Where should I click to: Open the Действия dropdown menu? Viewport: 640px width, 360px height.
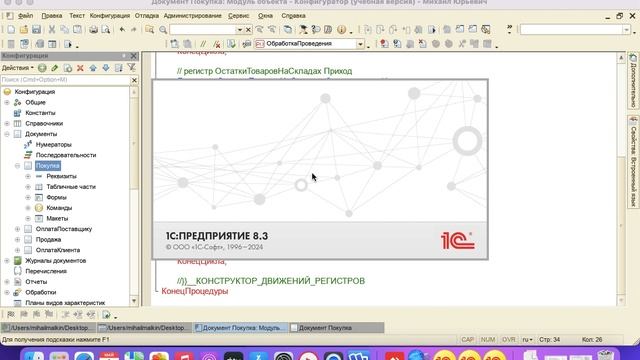coord(18,68)
